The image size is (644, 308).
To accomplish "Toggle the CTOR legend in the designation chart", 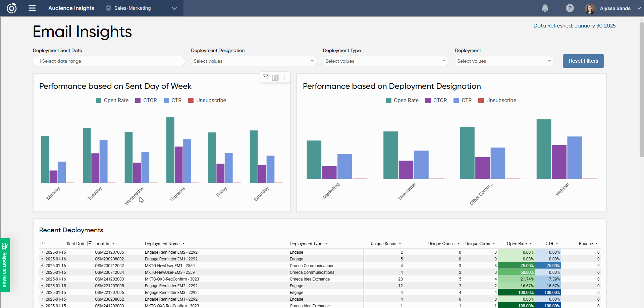I will 436,100.
